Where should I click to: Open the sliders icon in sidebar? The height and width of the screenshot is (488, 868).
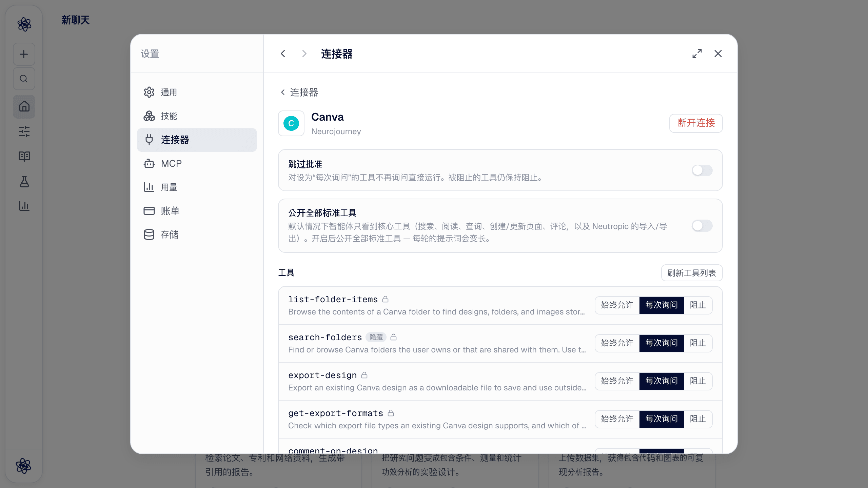pos(24,131)
